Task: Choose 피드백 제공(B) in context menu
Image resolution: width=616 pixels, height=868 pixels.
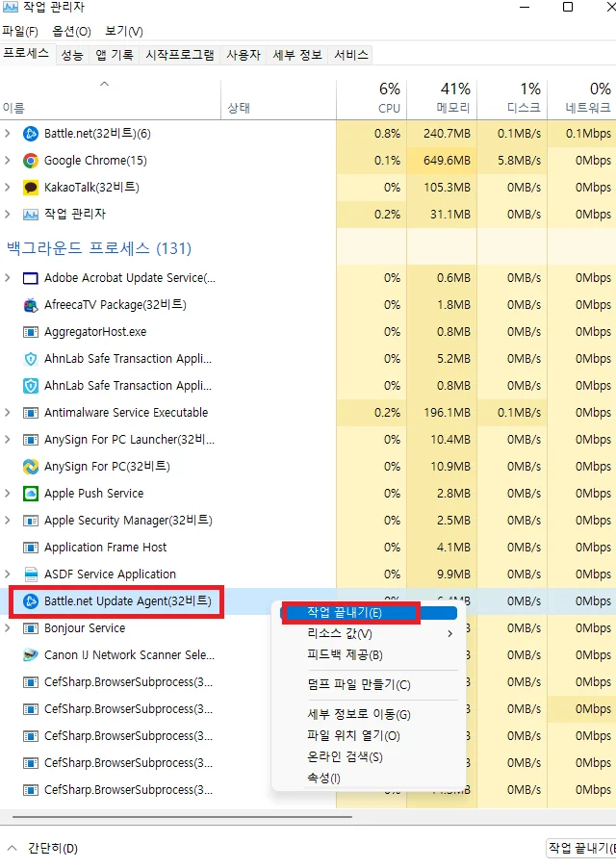Action: click(369, 655)
